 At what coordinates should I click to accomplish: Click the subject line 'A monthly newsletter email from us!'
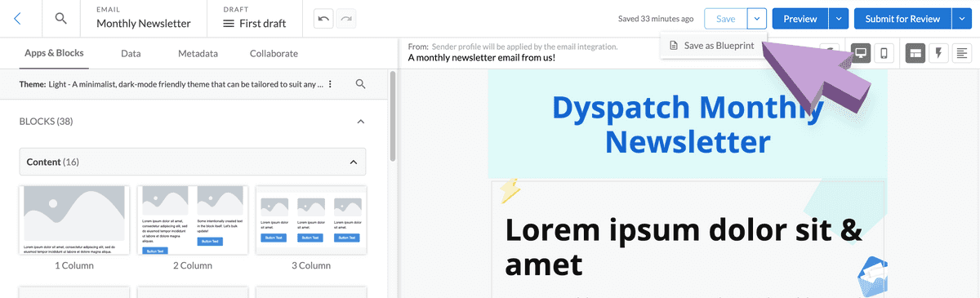click(482, 58)
